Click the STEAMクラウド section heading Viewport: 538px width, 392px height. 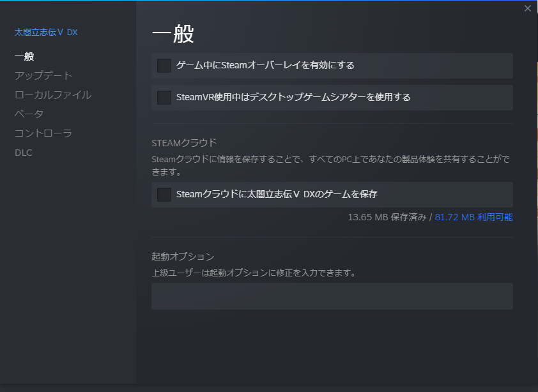click(x=184, y=142)
